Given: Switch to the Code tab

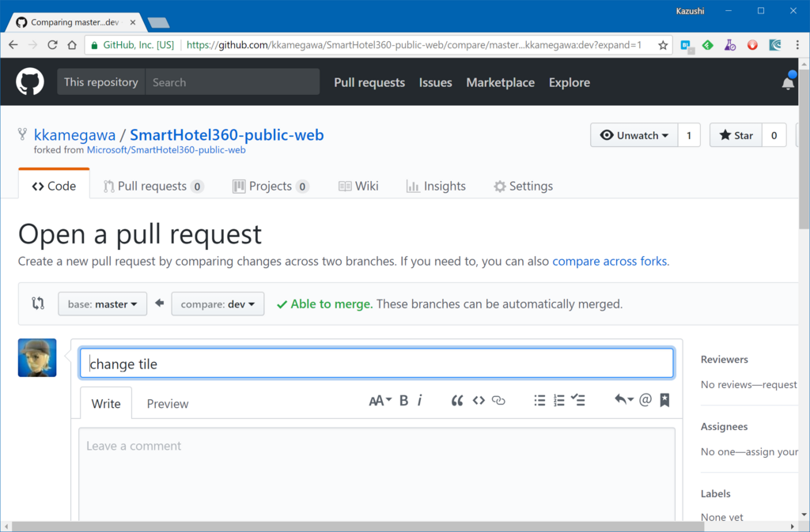Looking at the screenshot, I should [54, 186].
